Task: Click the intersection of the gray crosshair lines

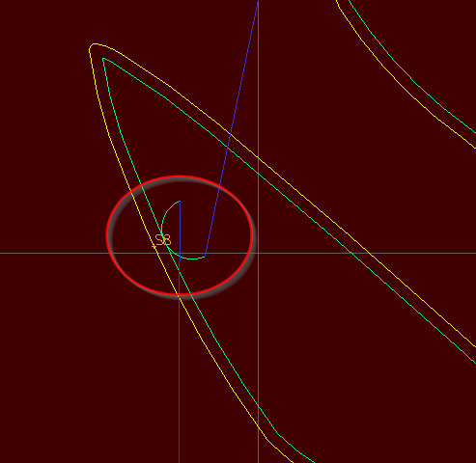Action: pos(258,253)
